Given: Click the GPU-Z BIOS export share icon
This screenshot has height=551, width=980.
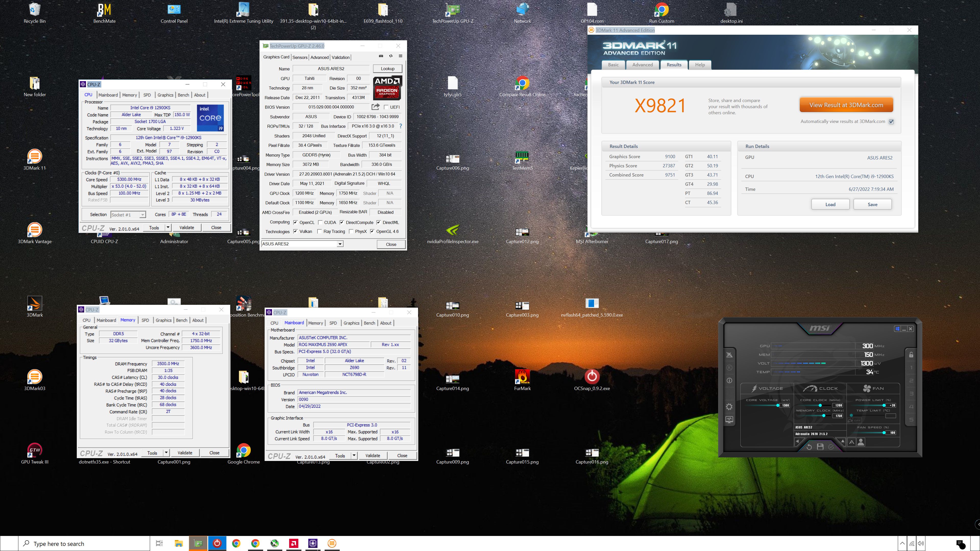Looking at the screenshot, I should (x=375, y=107).
